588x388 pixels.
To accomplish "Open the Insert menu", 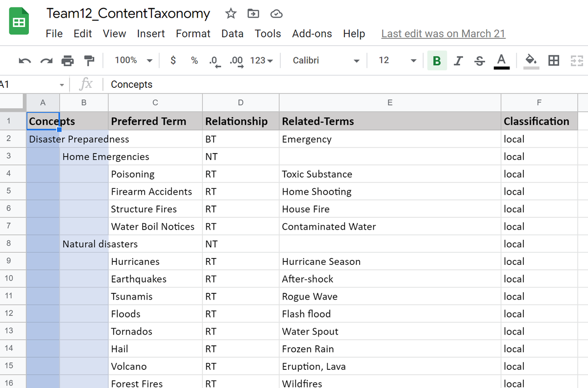I will click(151, 34).
